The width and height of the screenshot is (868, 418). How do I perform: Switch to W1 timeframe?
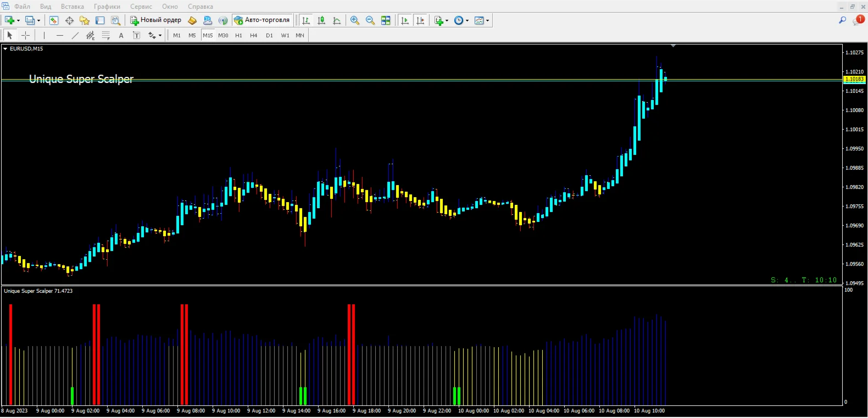click(x=285, y=35)
